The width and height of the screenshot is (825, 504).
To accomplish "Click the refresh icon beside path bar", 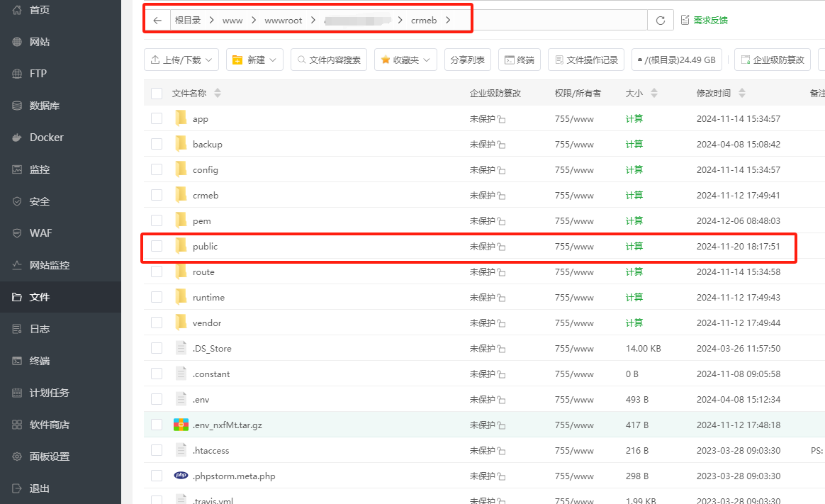I will click(660, 21).
